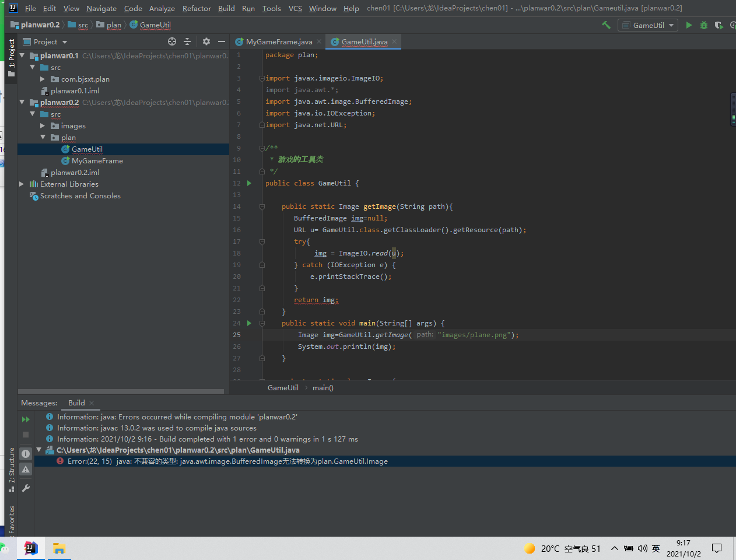The width and height of the screenshot is (736, 560).
Task: Open the Build menu
Action: click(226, 8)
